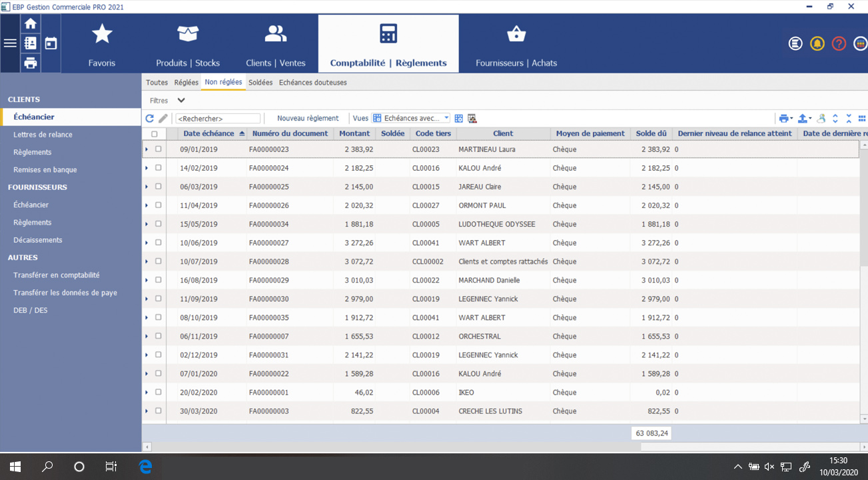Open the red help question mark
The width and height of the screenshot is (868, 480).
(839, 43)
